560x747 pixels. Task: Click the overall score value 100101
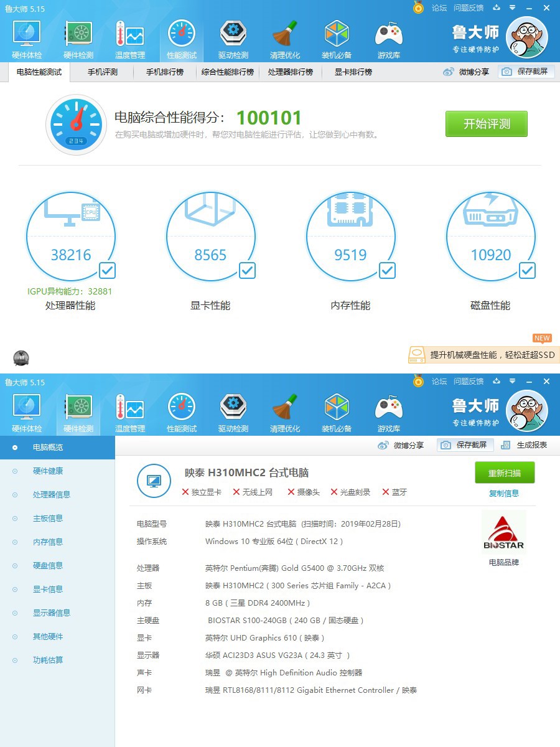coord(269,118)
